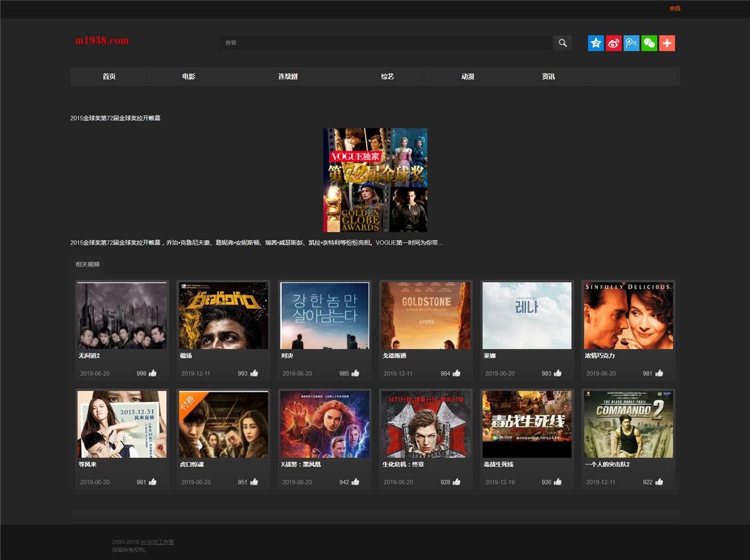
Task: Click the Tencent Weibo share icon
Action: click(631, 43)
